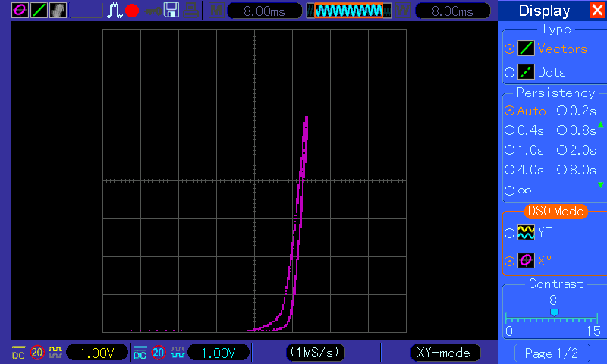The image size is (607, 364).
Task: Click the red record circle button
Action: click(x=132, y=11)
